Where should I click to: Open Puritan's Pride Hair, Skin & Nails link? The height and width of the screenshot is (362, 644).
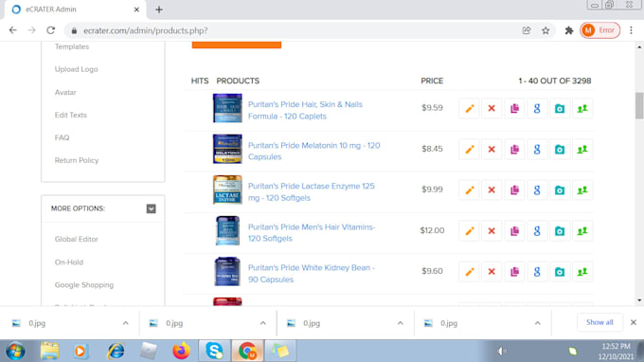click(305, 110)
